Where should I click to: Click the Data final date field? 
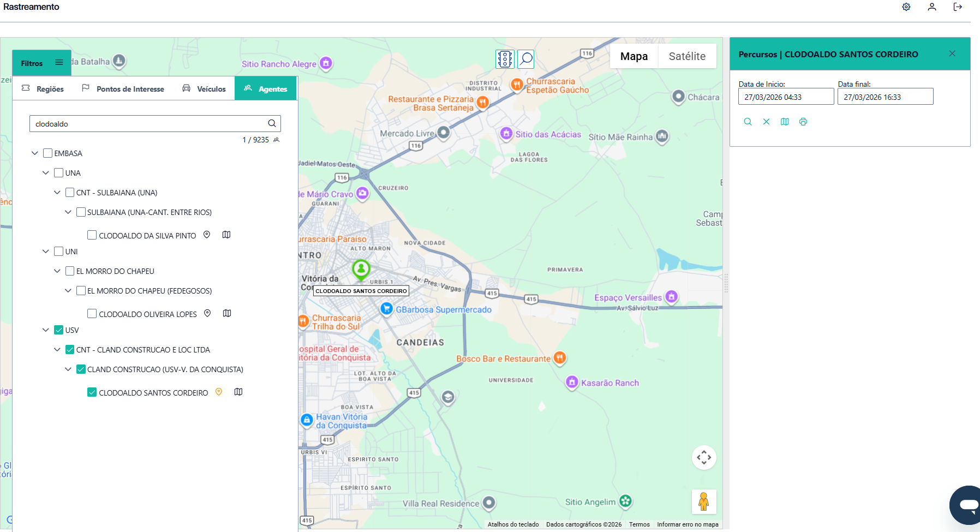(x=885, y=97)
